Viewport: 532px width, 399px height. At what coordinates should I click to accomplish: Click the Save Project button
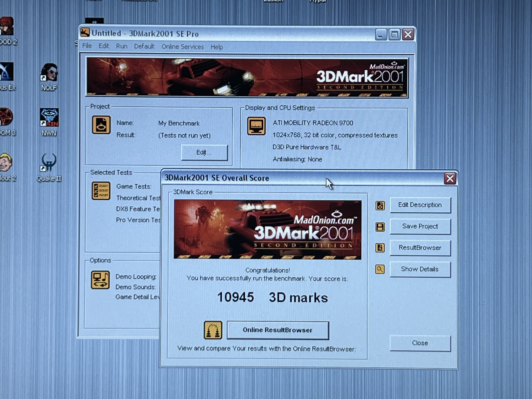click(x=420, y=226)
